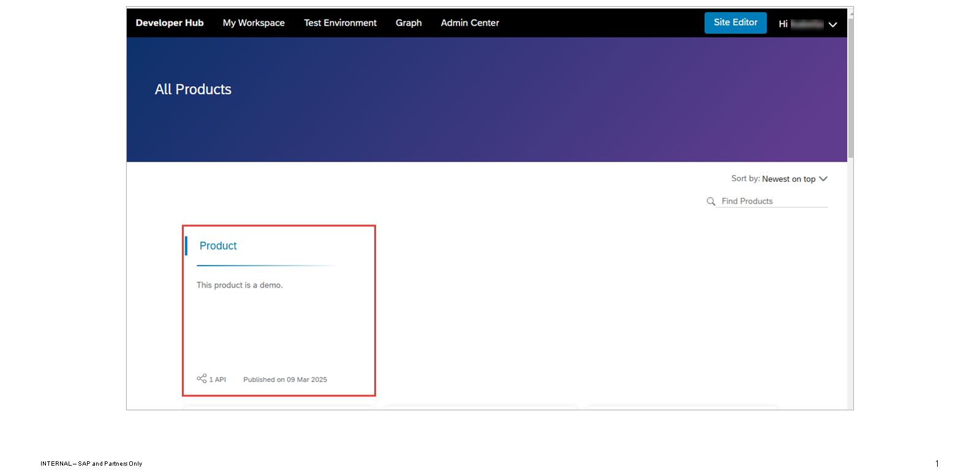Open the Developer Hub home link
Image resolution: width=980 pixels, height=473 pixels.
tap(170, 23)
